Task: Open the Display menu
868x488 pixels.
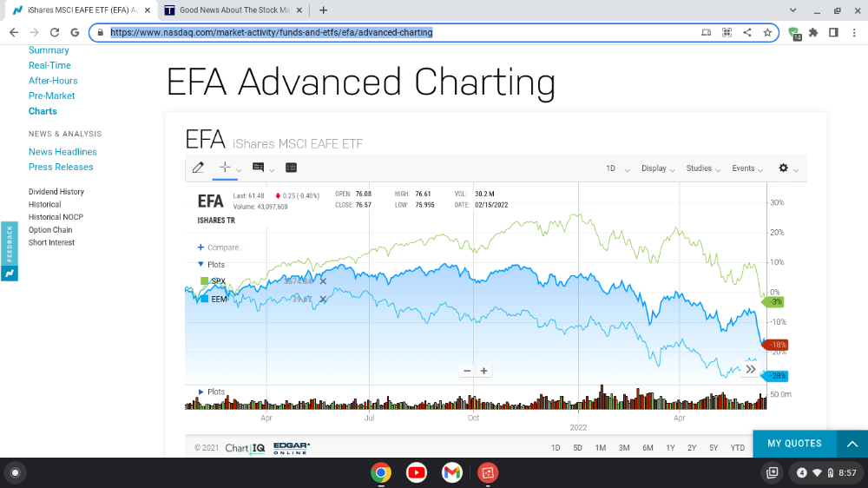Action: (x=658, y=168)
